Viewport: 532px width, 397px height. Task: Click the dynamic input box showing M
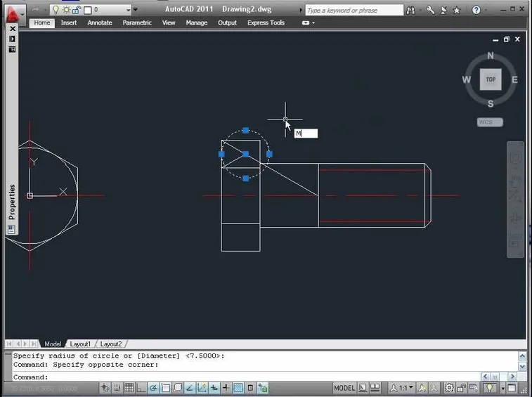pos(306,134)
